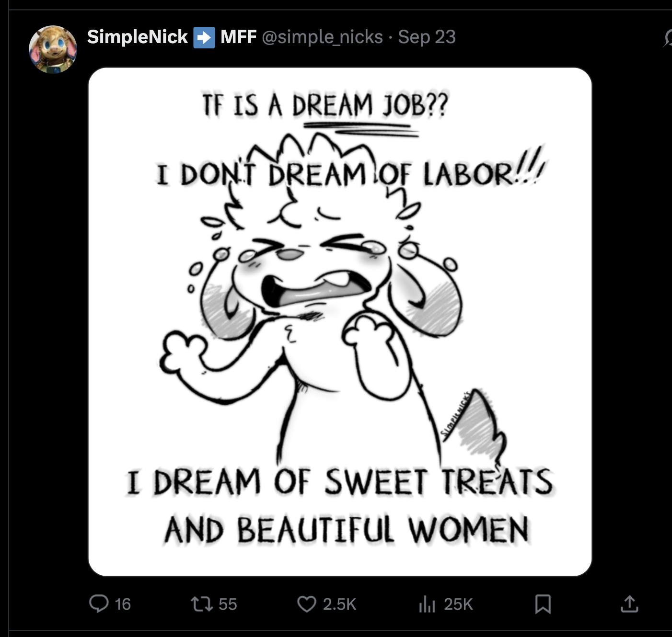
Task: Click the 25K views count
Action: [458, 604]
